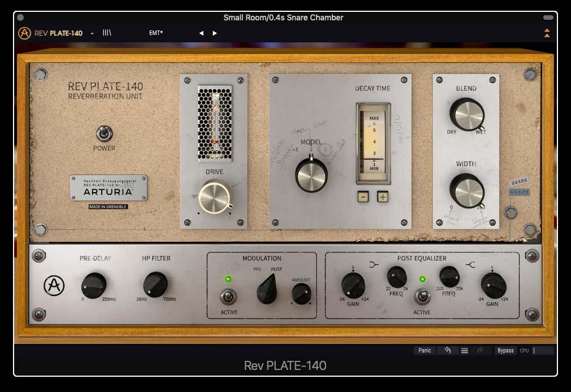This screenshot has height=392, width=571.
Task: Click the low shelf GAIN knob
Action: click(x=353, y=285)
